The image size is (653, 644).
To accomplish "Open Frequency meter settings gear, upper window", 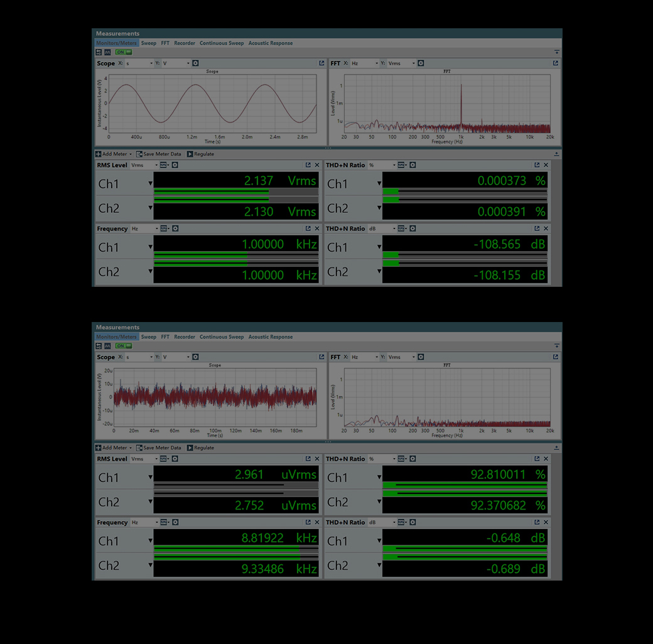I will tap(175, 228).
